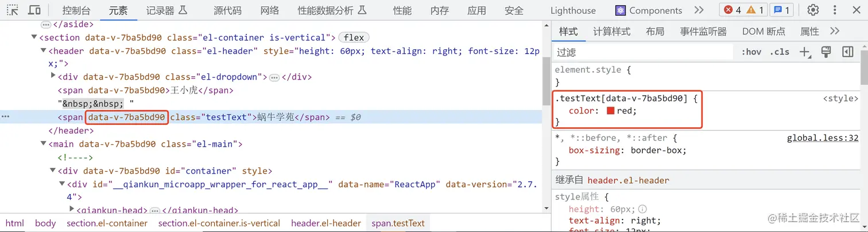Image resolution: width=868 pixels, height=232 pixels.
Task: Expand the aside ellipsis button
Action: [x=46, y=25]
